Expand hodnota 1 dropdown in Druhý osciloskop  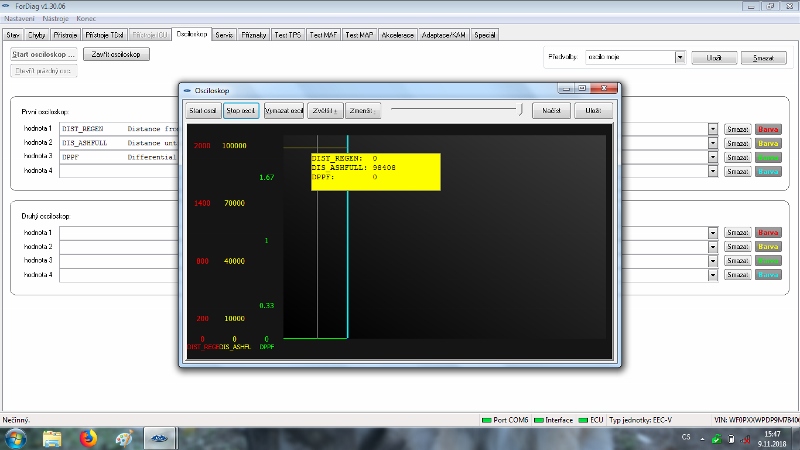tap(713, 233)
